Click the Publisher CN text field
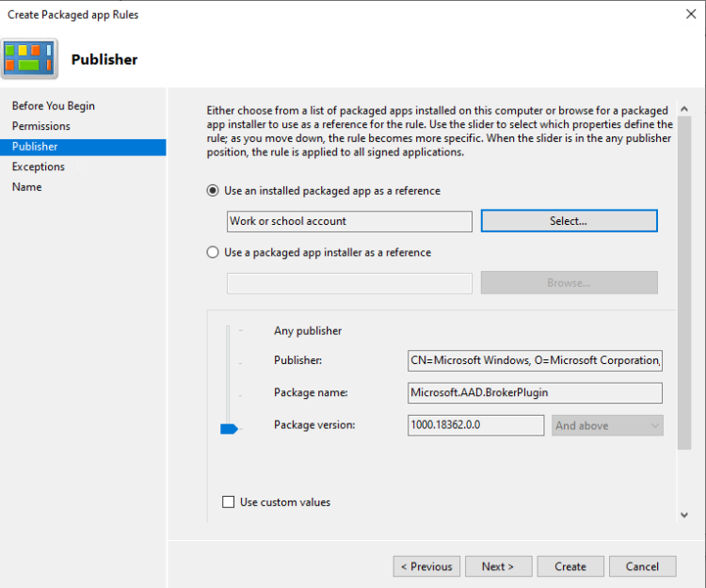 coord(535,360)
